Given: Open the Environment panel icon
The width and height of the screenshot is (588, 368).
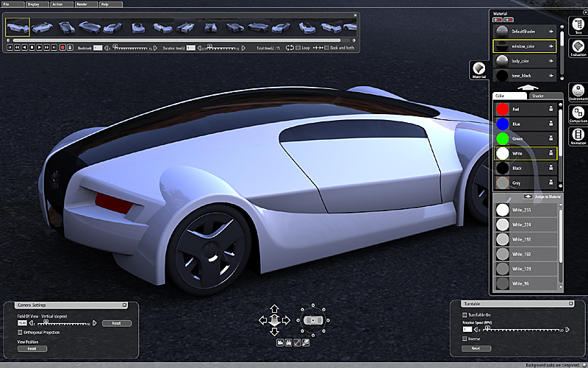Looking at the screenshot, I should pyautogui.click(x=578, y=91).
